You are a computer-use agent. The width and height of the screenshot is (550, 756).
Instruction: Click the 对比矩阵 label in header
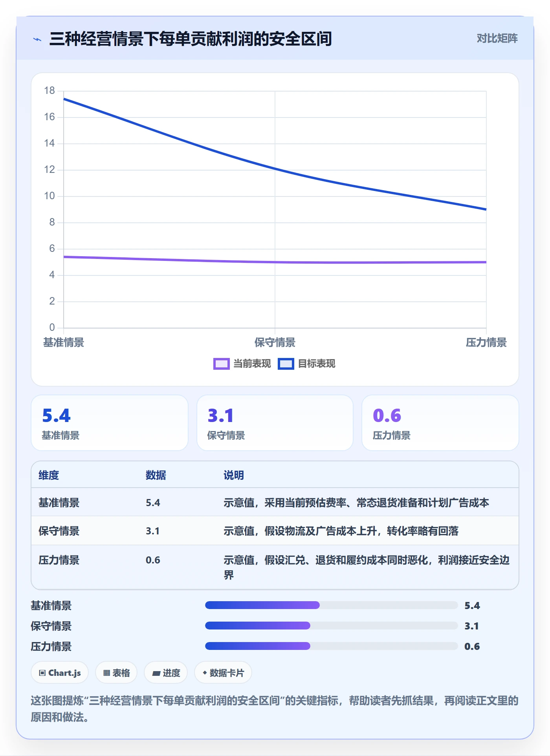[x=497, y=39]
